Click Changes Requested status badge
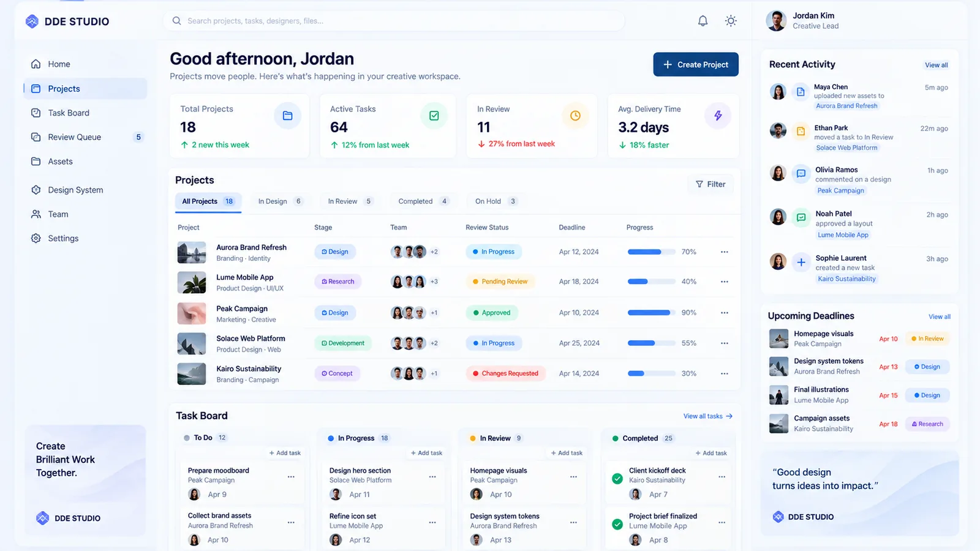The image size is (980, 551). coord(505,373)
